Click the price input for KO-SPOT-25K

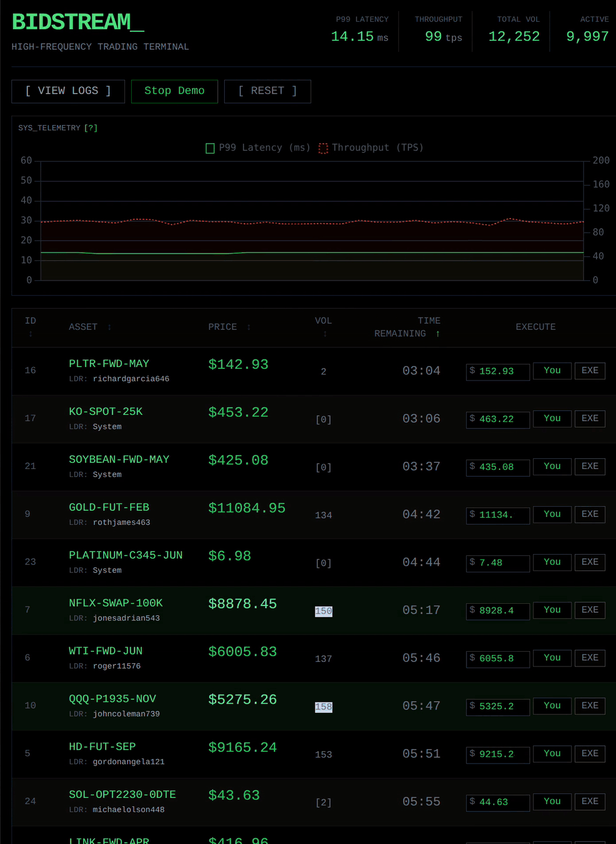[x=497, y=419]
